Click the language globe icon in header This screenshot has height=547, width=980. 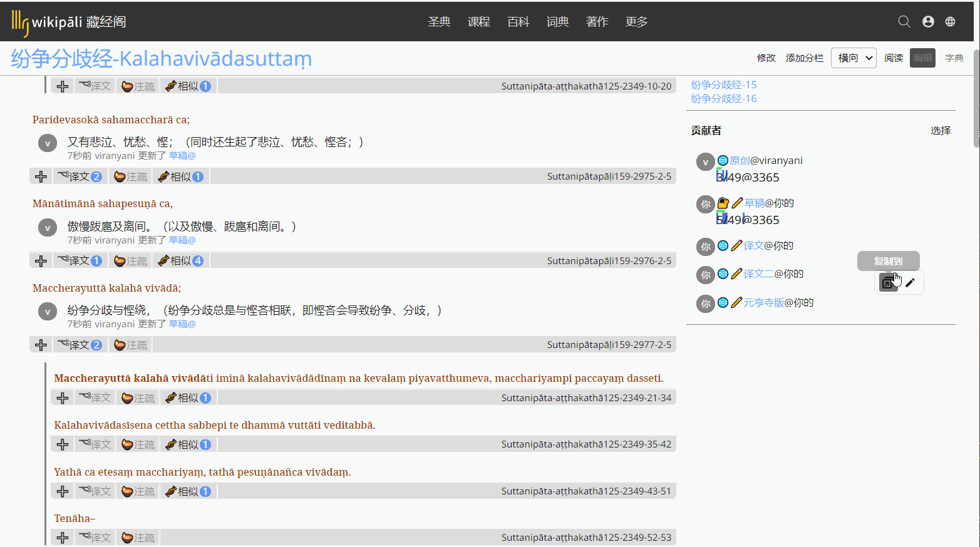pyautogui.click(x=950, y=22)
